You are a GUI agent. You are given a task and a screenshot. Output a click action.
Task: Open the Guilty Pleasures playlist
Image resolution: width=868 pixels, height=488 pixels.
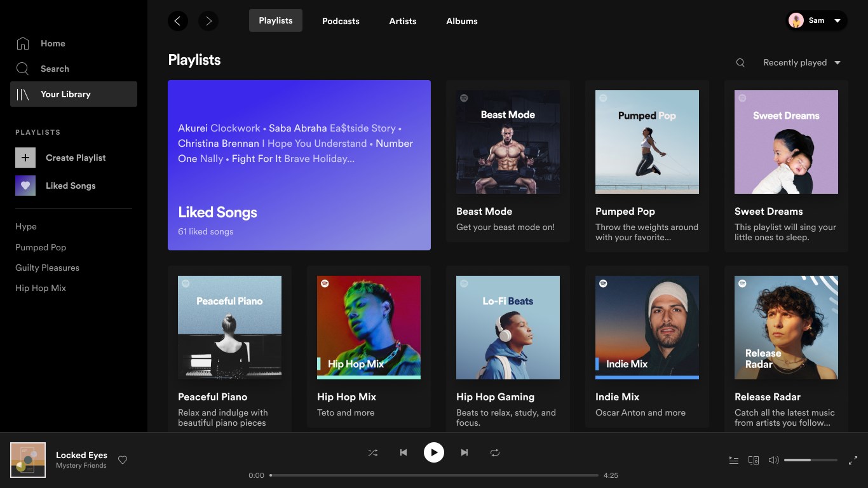click(46, 268)
